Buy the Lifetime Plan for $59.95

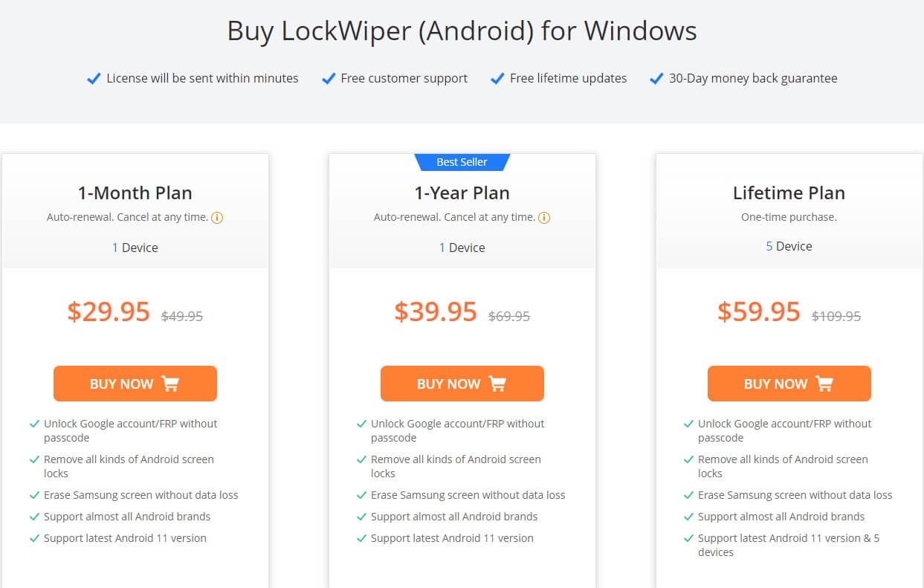click(789, 384)
